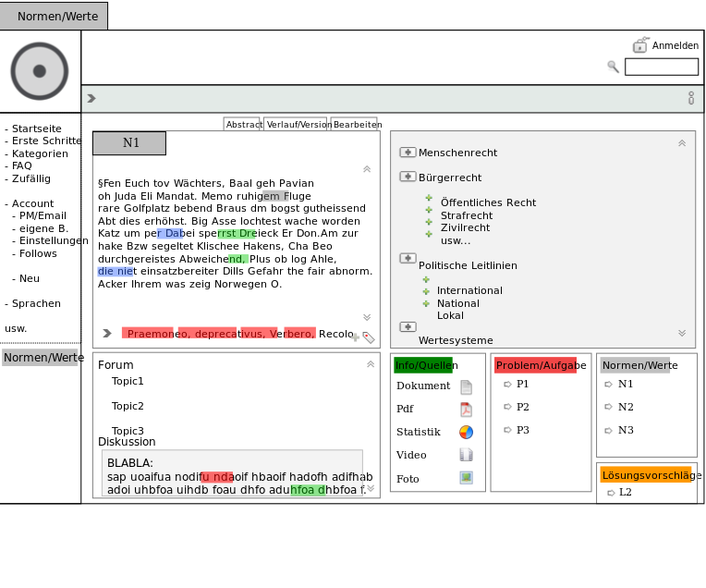Expand the Wertesysteme category
This screenshot has height=588, width=706.
pos(408,326)
